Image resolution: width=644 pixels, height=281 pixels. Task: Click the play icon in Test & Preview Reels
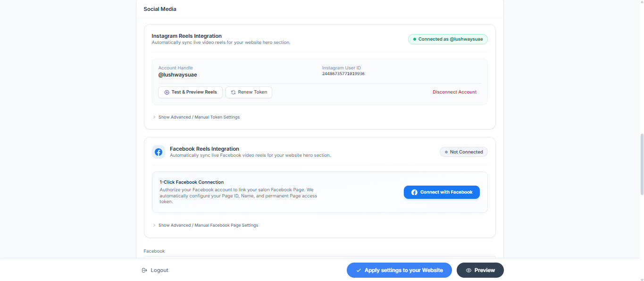167,92
